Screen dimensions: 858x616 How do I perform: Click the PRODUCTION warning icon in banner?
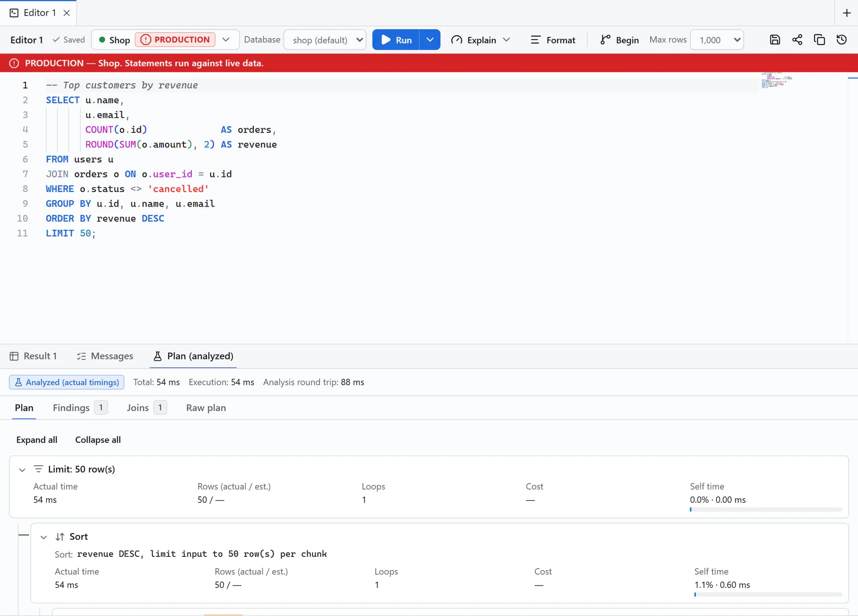14,63
